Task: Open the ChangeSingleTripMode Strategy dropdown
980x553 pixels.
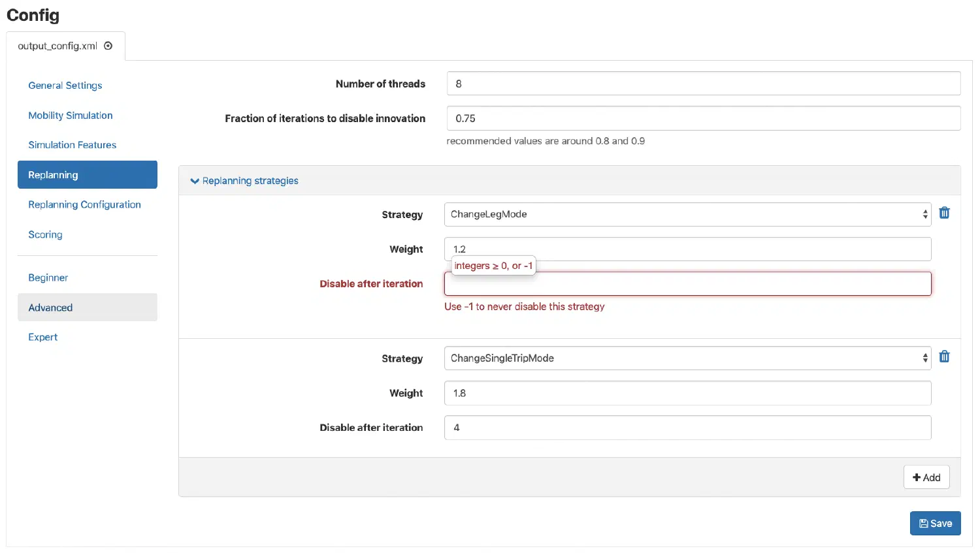Action: pos(686,358)
